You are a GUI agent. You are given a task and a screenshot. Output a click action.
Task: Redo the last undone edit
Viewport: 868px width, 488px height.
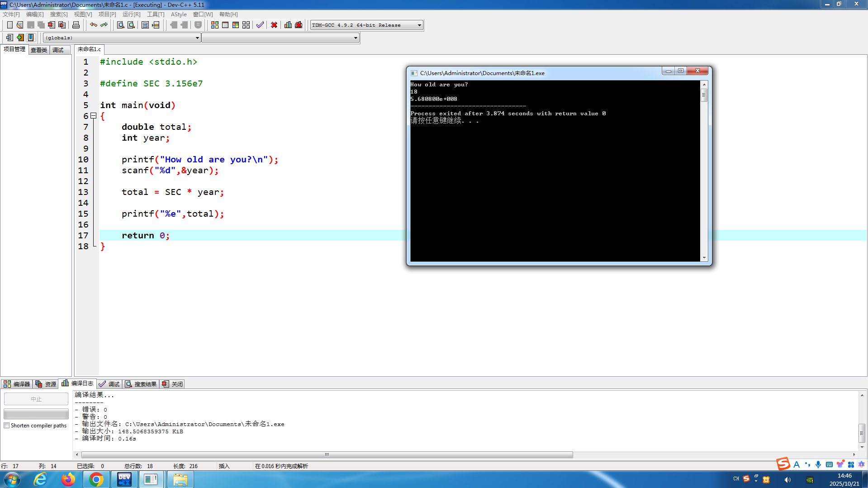[104, 25]
